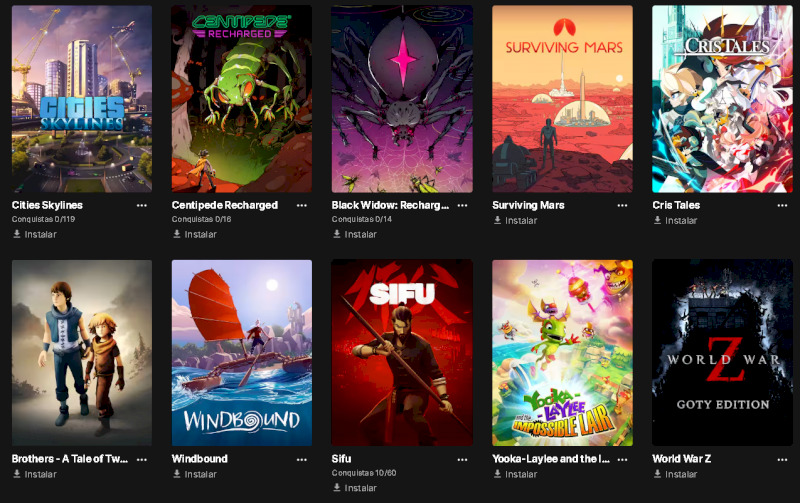
Task: Install Cities Skylines
Action: pos(35,234)
